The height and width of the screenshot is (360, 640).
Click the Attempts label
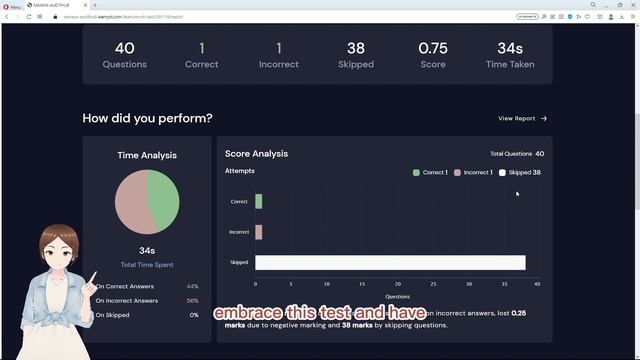[240, 171]
